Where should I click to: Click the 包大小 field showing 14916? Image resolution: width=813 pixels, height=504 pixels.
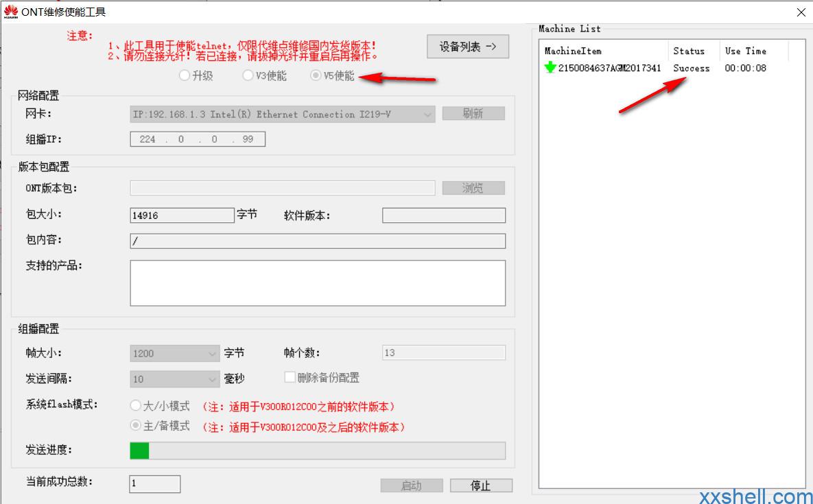point(182,215)
